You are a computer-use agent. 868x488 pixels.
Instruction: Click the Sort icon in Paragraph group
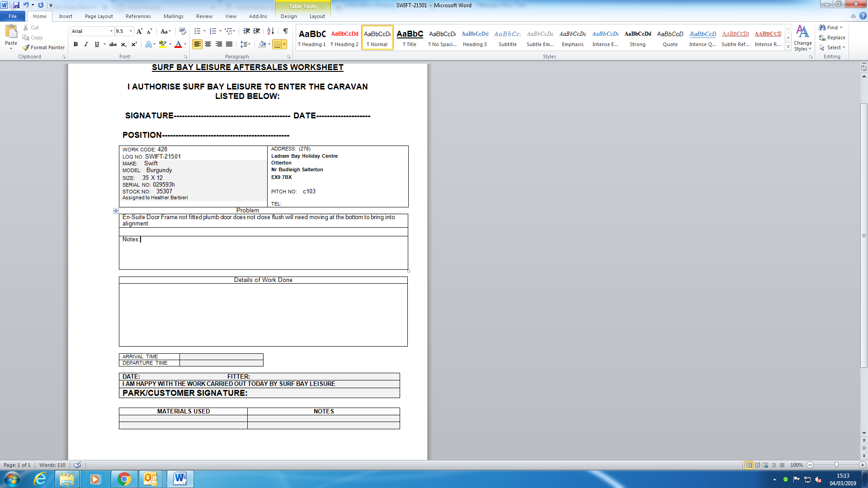[x=270, y=31]
